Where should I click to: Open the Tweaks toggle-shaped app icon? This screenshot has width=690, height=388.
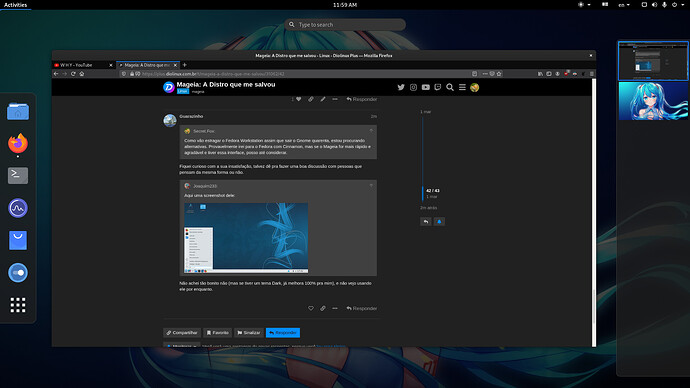click(18, 273)
